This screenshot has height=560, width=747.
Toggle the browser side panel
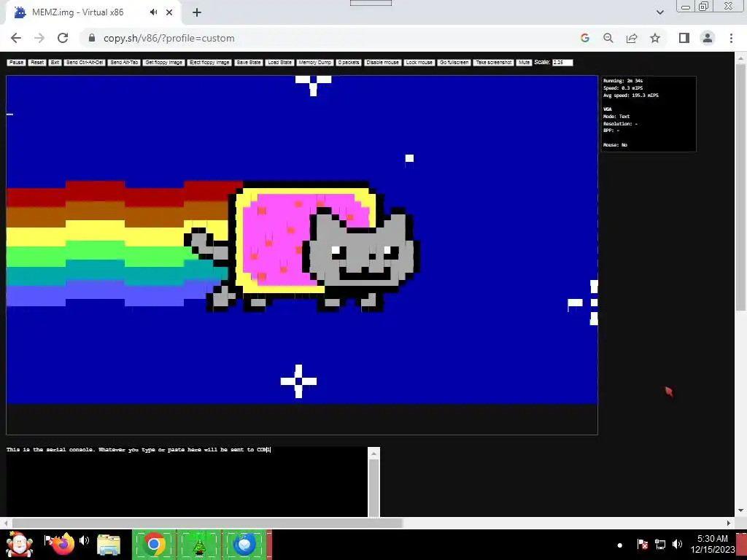pos(684,38)
